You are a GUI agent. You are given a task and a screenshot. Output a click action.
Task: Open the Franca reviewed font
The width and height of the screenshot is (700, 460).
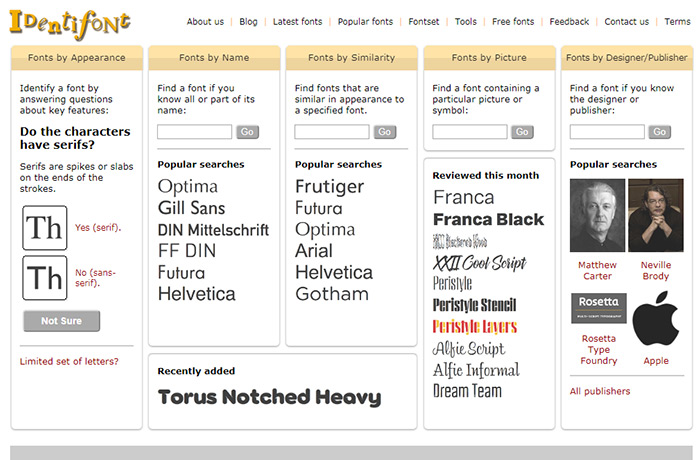point(463,197)
